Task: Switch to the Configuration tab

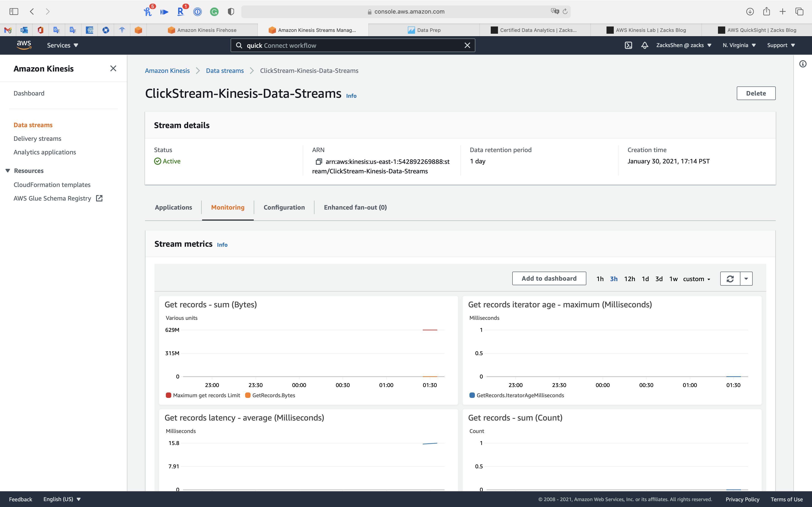Action: pos(284,207)
